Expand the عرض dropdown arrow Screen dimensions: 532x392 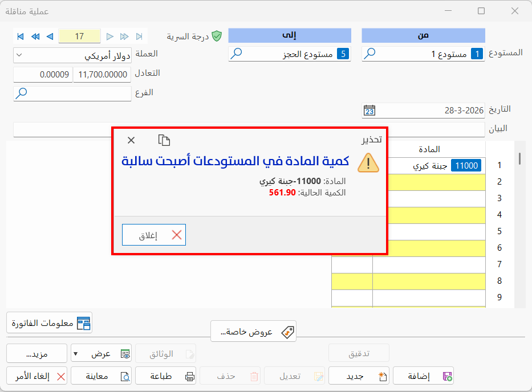[76, 354]
